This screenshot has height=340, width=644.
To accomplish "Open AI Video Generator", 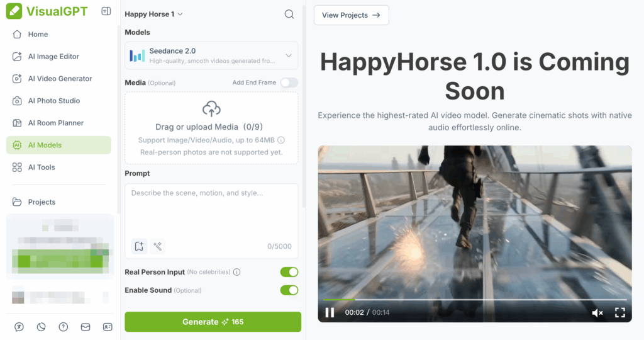I will pos(58,79).
